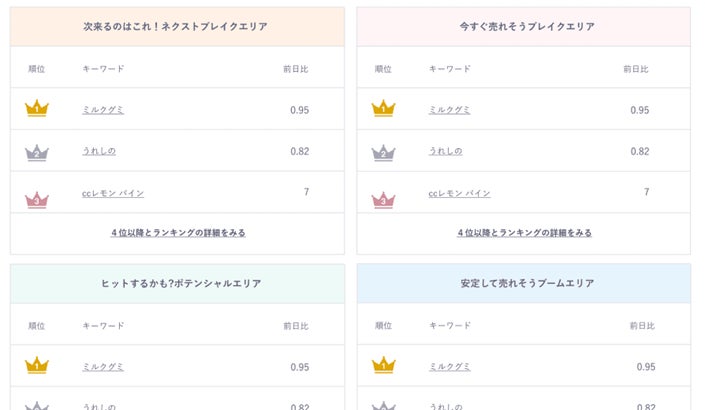
Task: Click gold crown in Next Break area
Action: pos(37,109)
